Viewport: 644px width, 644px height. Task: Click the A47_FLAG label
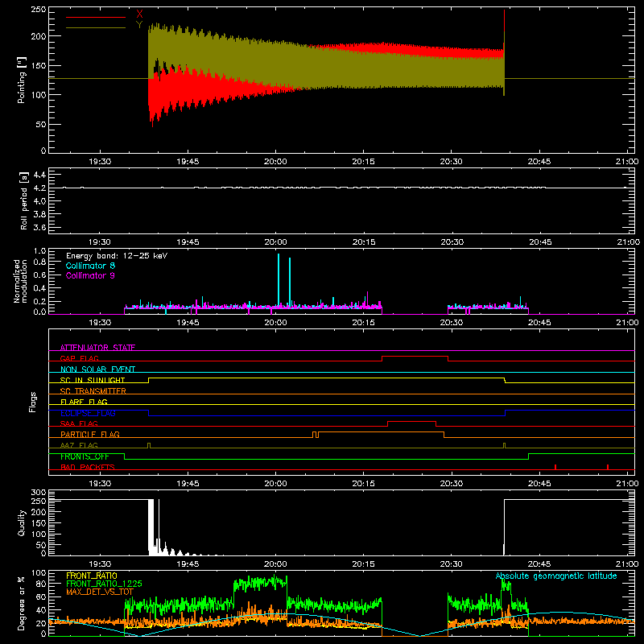[x=79, y=445]
